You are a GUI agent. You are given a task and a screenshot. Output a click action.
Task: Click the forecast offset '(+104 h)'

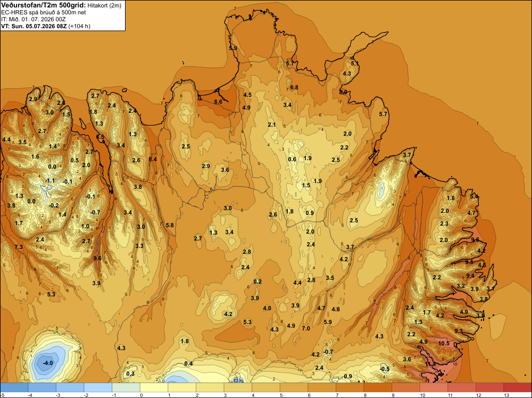click(x=79, y=26)
